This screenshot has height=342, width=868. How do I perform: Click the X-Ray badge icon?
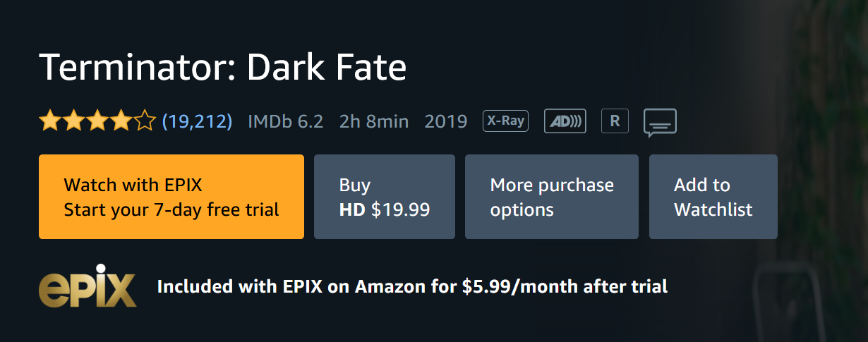point(505,121)
